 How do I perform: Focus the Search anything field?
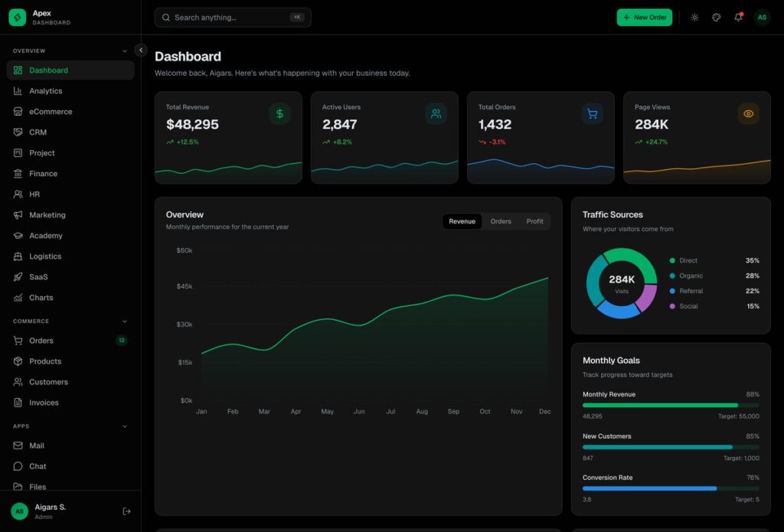click(233, 18)
